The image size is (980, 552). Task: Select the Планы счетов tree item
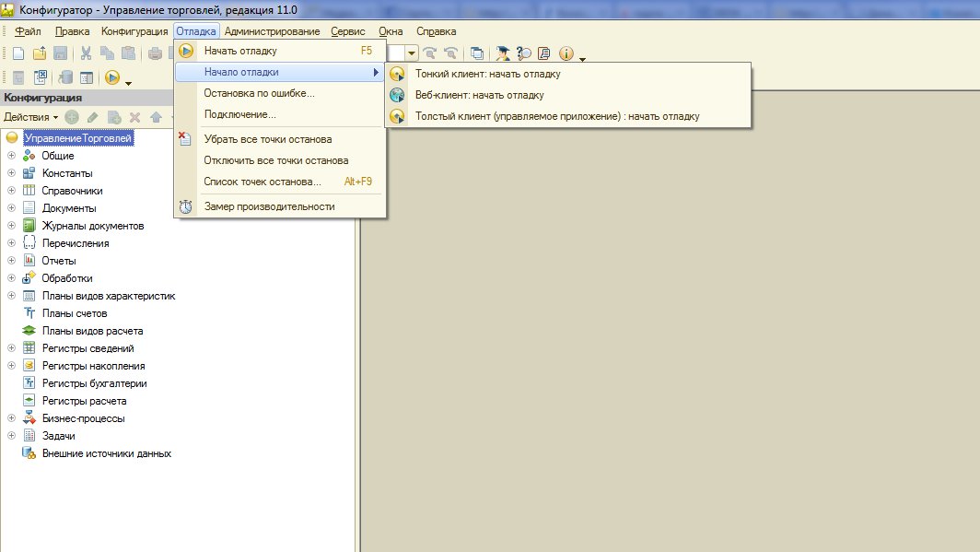(75, 313)
